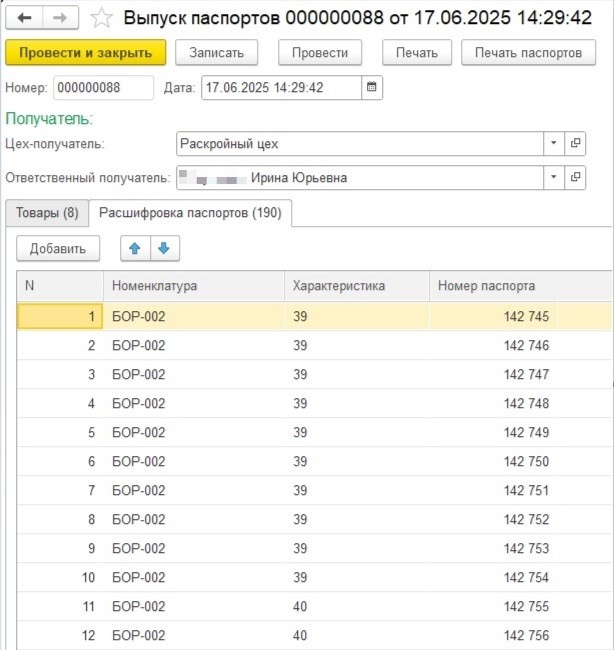Image resolution: width=614 pixels, height=650 pixels.
Task: Open Ответственный получатель record using open icon
Action: pos(576,178)
